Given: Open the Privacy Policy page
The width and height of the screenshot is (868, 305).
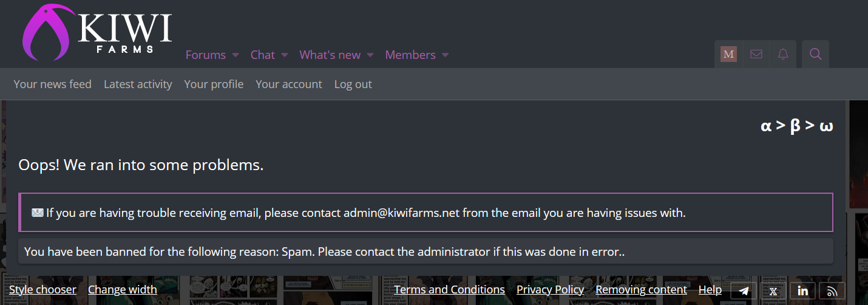Looking at the screenshot, I should tap(550, 289).
